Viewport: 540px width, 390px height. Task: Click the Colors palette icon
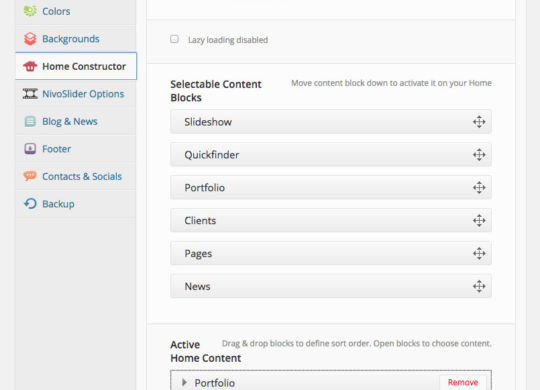[30, 11]
